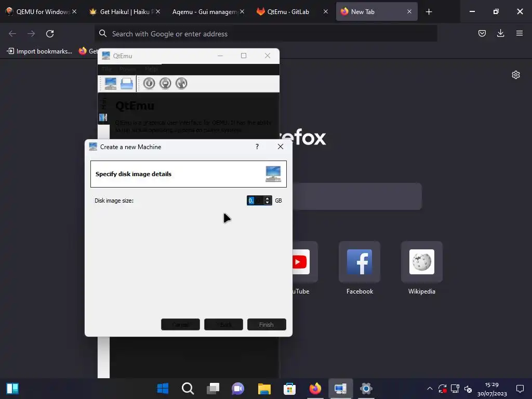Open taskbar Search

tap(188, 388)
